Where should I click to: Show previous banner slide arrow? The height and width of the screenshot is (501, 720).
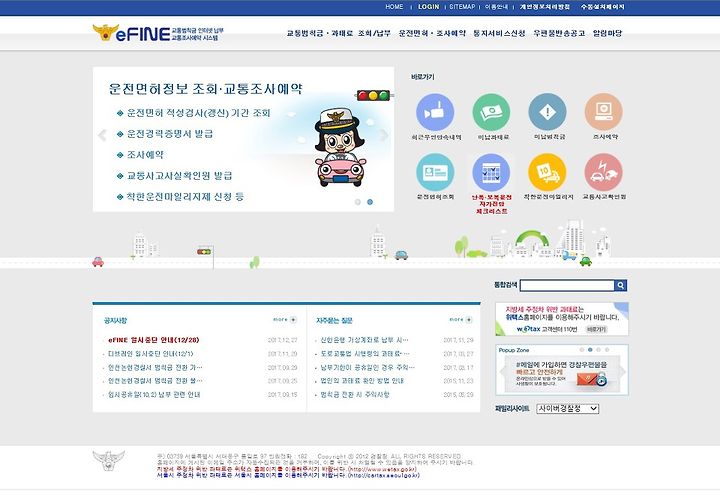[x=102, y=135]
